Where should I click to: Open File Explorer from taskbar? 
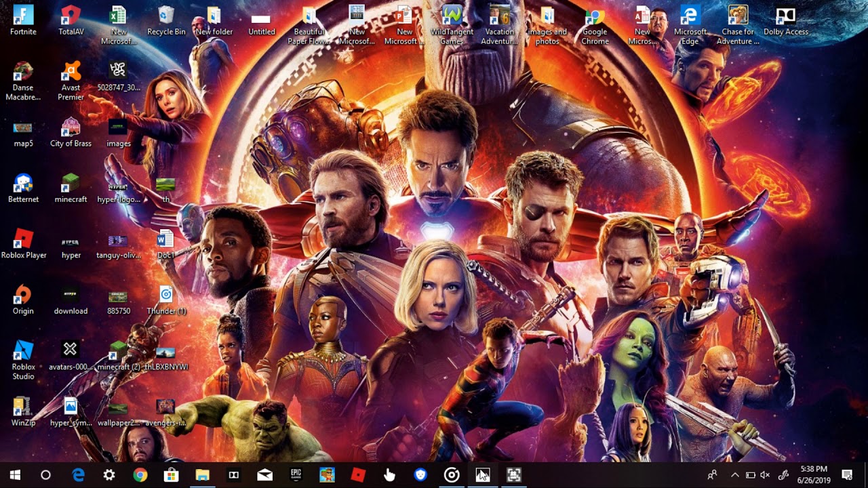(x=203, y=475)
